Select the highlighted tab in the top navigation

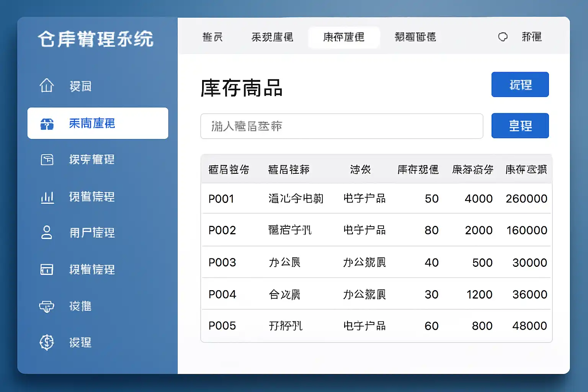pyautogui.click(x=344, y=37)
